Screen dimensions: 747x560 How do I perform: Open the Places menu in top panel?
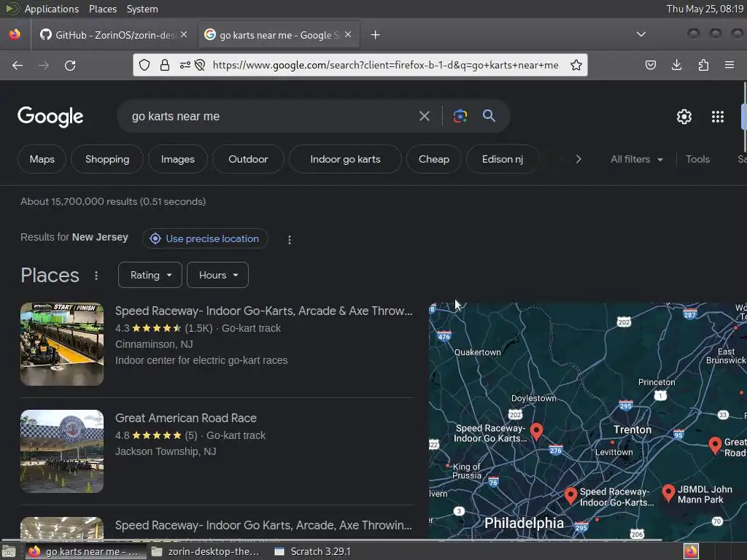pos(103,9)
